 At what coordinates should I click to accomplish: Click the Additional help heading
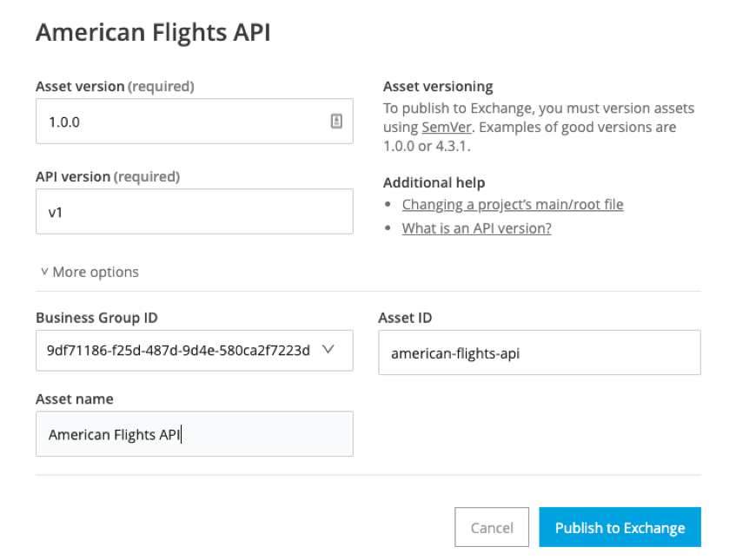coord(434,182)
